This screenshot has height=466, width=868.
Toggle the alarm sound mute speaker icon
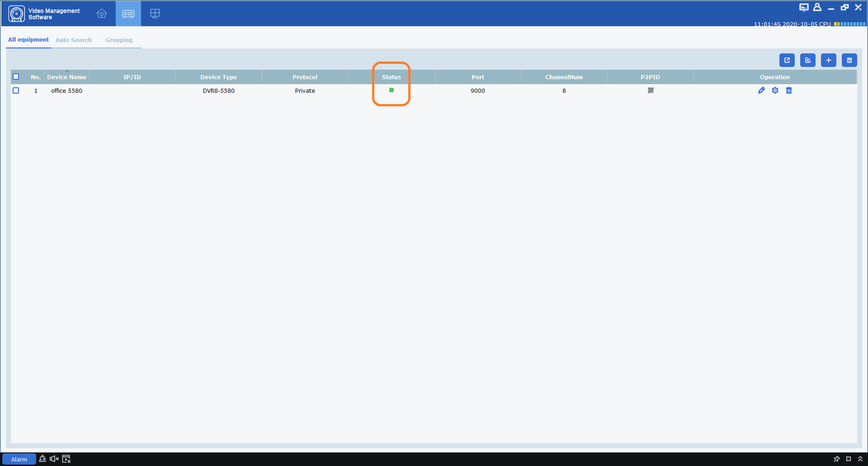[54, 459]
